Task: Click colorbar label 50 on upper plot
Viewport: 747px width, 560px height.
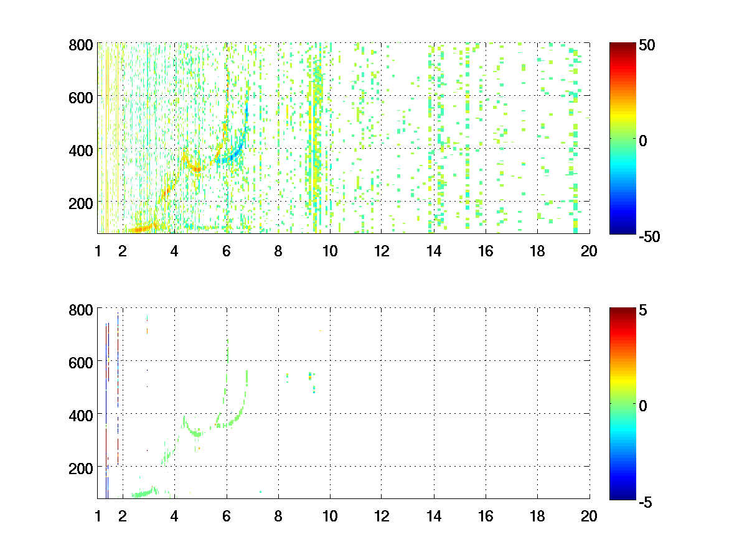Action: [x=648, y=45]
